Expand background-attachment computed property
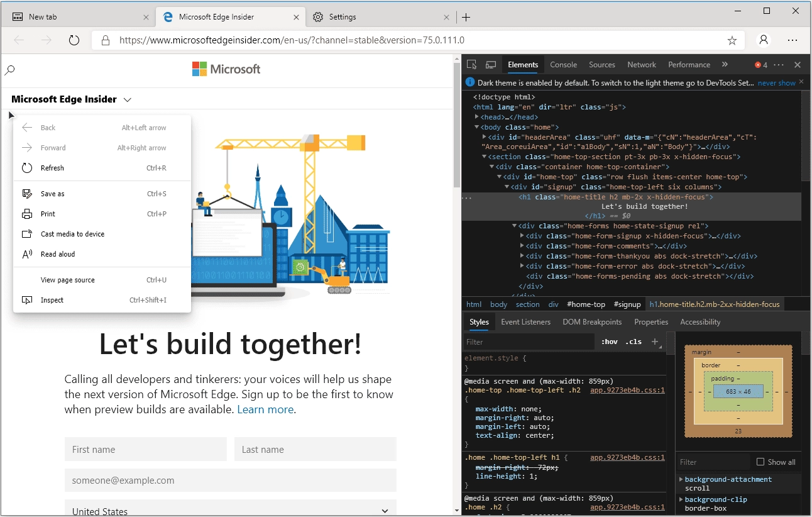This screenshot has height=517, width=812. (x=681, y=479)
